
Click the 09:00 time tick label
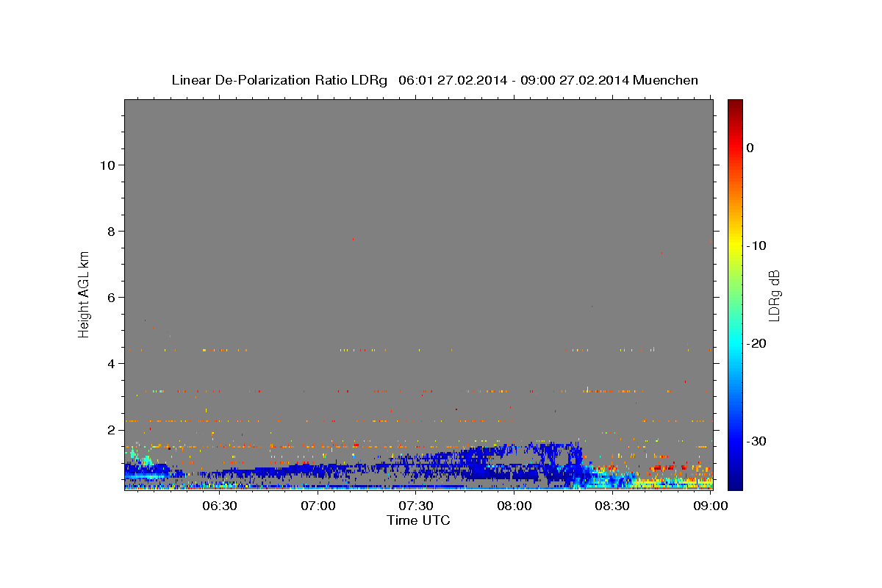[711, 506]
